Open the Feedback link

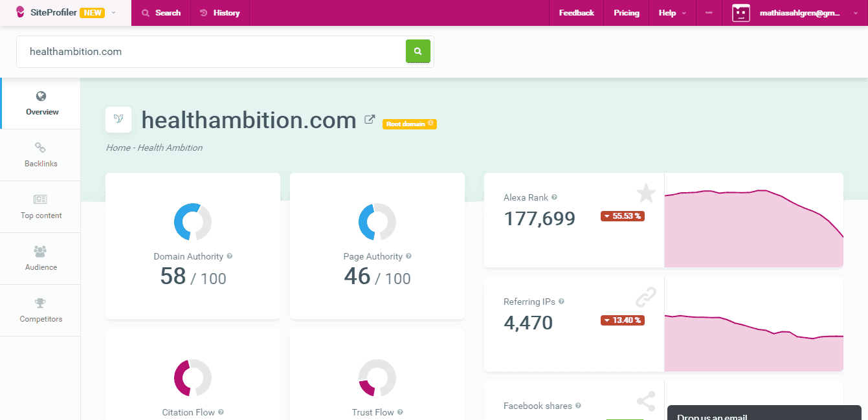(x=576, y=13)
